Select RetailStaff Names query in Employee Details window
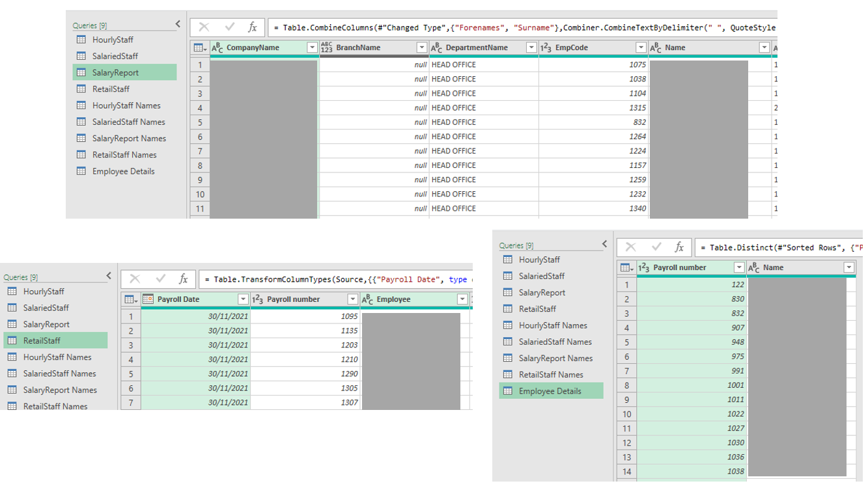Image resolution: width=868 pixels, height=490 pixels. 551,374
